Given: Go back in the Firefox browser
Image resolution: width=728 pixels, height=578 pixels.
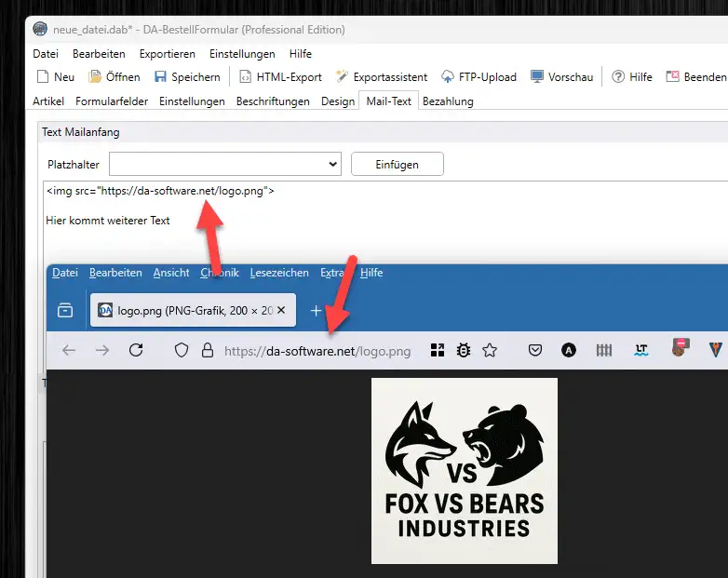Looking at the screenshot, I should [69, 350].
